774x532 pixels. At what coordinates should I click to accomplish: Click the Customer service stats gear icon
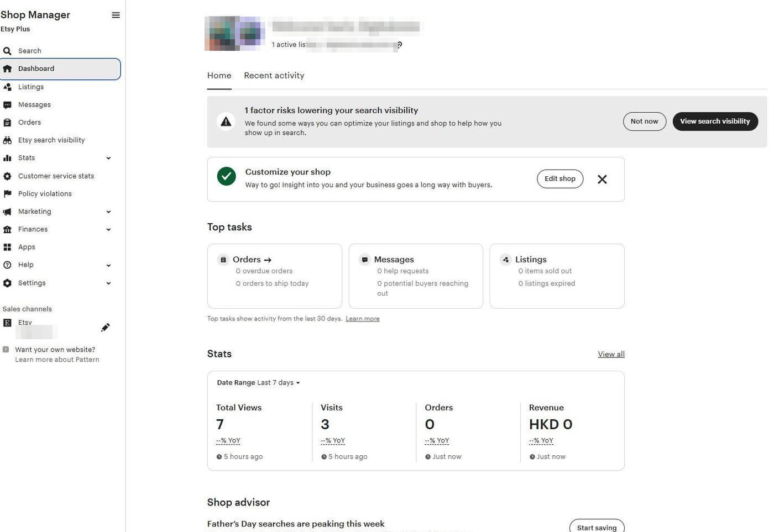pyautogui.click(x=7, y=176)
